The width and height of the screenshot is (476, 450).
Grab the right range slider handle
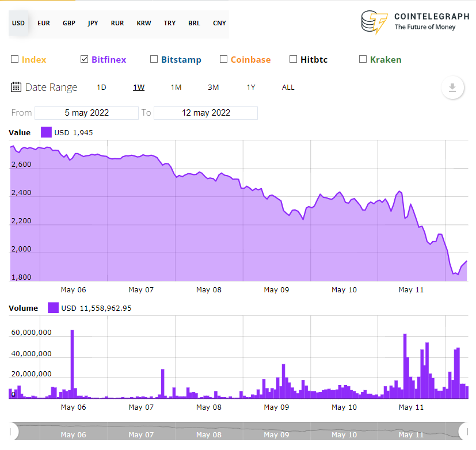pos(464,431)
